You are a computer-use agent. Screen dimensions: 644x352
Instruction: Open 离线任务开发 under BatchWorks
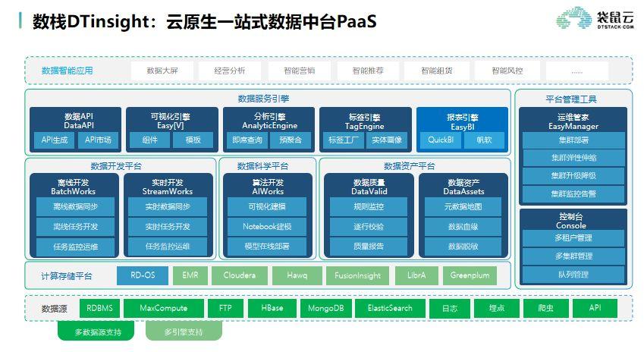(x=75, y=226)
